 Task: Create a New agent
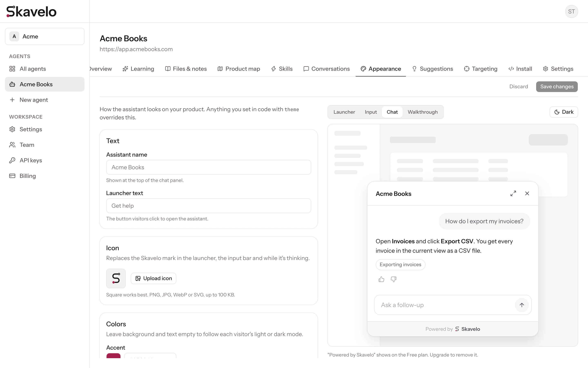(45, 100)
